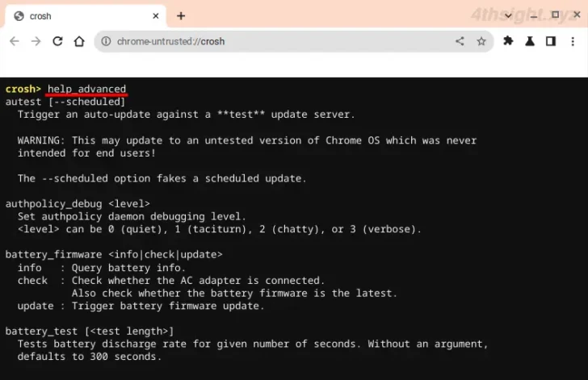Click 'battery_firmware <info|check|update>' line

114,255
